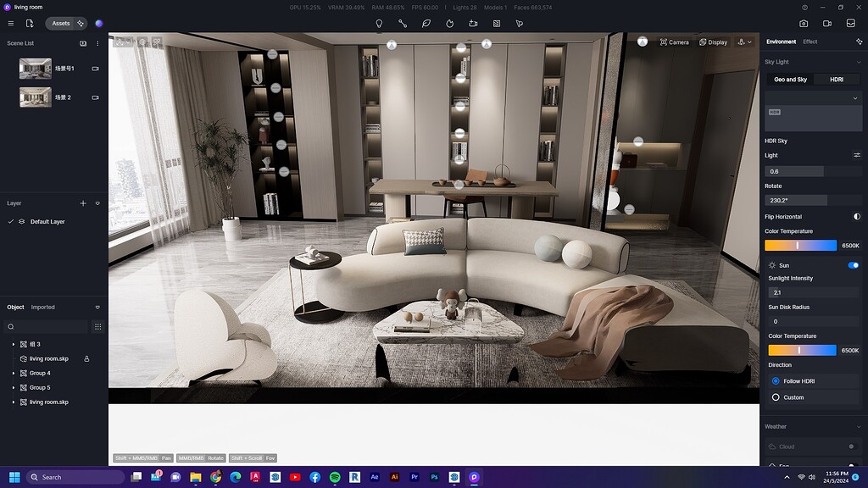Expand the Weather section

tap(857, 426)
